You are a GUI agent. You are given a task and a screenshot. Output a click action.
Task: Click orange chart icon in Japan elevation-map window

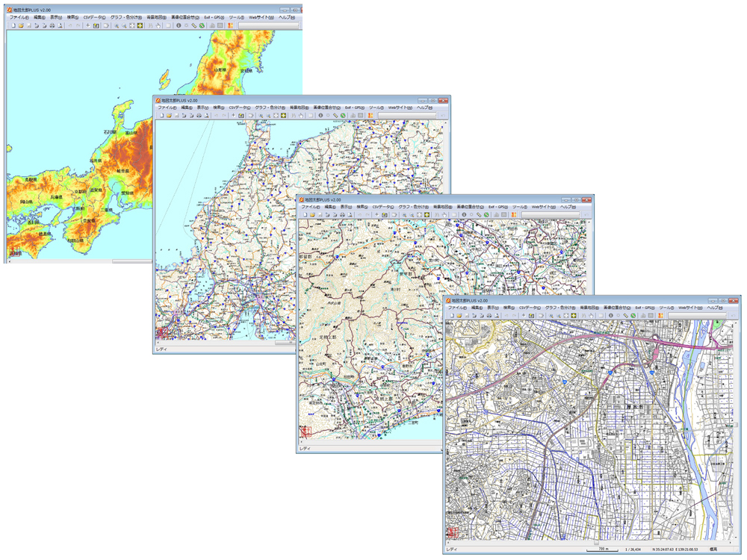pyautogui.click(x=230, y=25)
